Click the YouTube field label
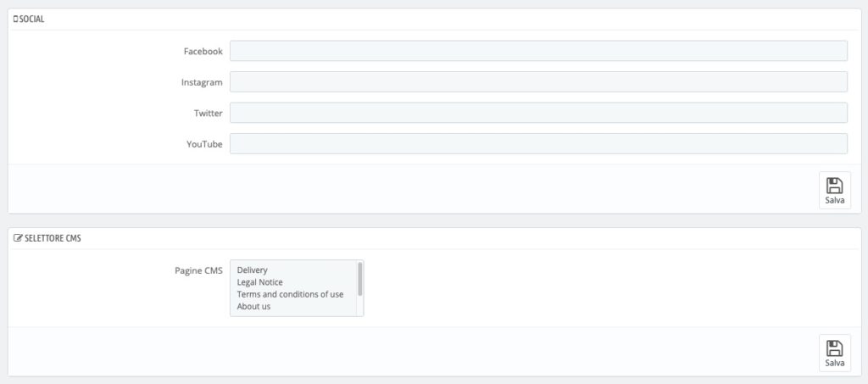The width and height of the screenshot is (868, 384). click(x=204, y=144)
